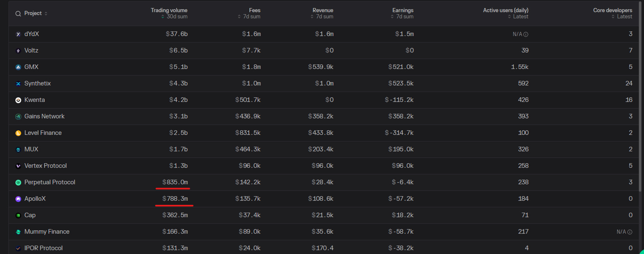This screenshot has width=644, height=254.
Task: Click the Mummy Finance logo icon
Action: (18, 232)
